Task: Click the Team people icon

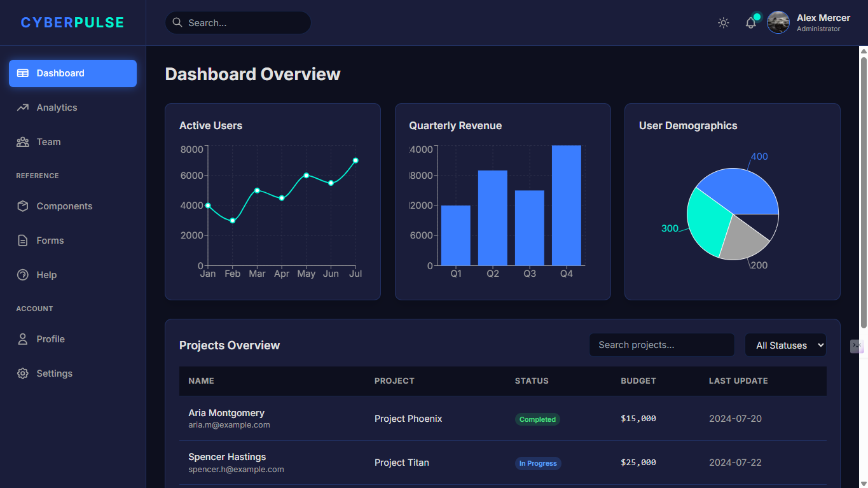Action: [x=23, y=142]
